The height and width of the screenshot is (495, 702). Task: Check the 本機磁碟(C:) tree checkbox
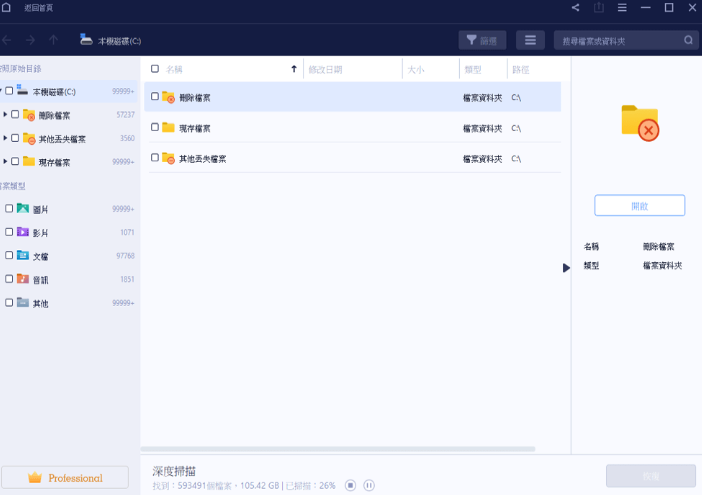pos(9,91)
